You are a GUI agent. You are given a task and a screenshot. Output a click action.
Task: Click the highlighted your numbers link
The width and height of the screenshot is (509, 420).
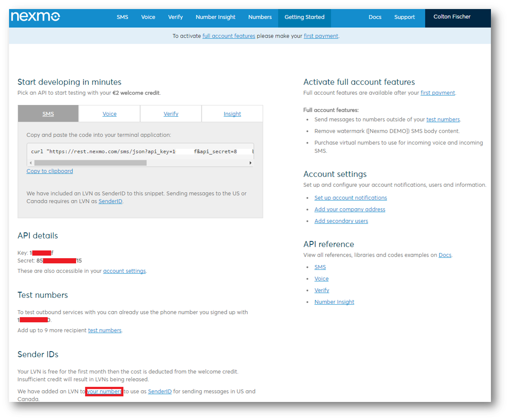pos(105,392)
